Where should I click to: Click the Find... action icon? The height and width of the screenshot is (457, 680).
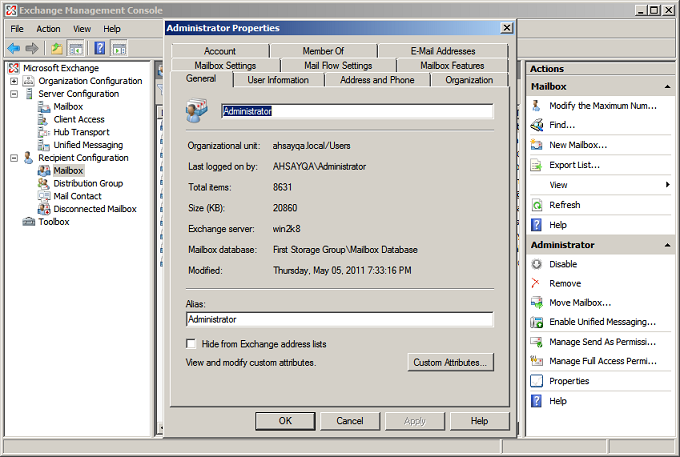click(x=536, y=125)
